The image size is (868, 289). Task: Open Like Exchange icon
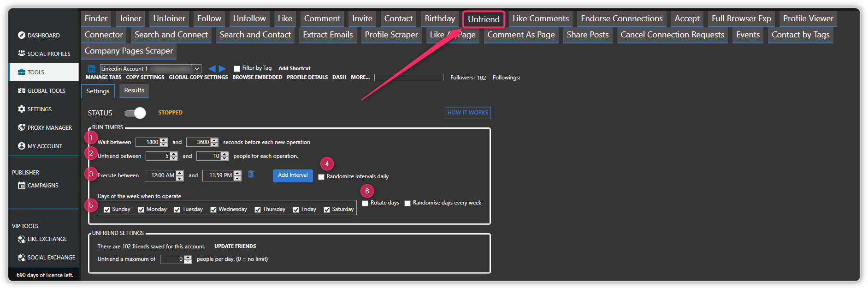pos(22,239)
